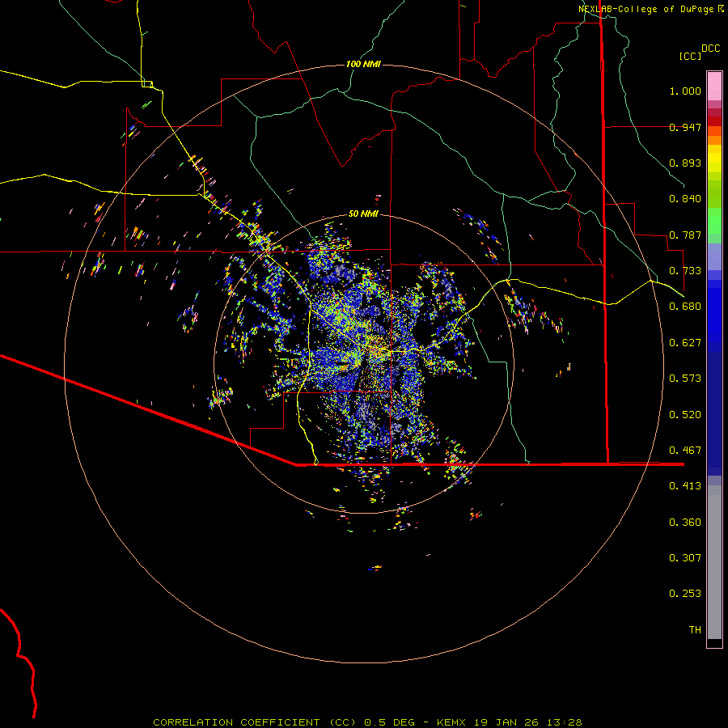Click the 0.360 color scale value
This screenshot has height=728, width=728.
coord(685,523)
